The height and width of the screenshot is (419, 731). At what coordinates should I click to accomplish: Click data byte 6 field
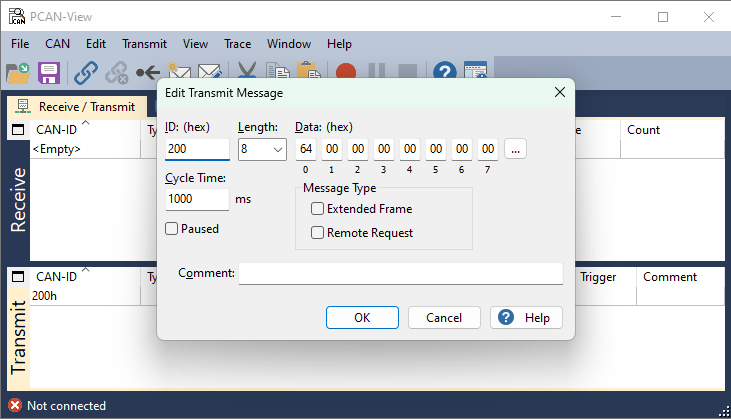462,149
